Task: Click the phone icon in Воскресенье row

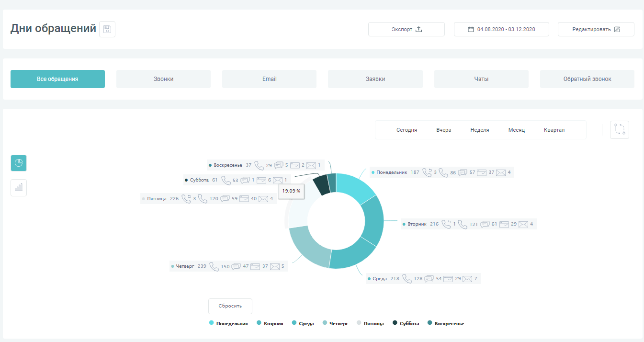Action: coord(260,165)
